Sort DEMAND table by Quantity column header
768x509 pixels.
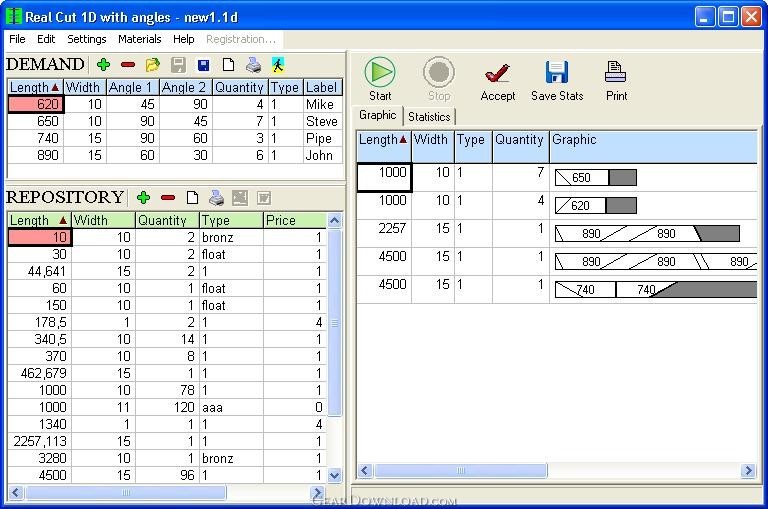(239, 88)
